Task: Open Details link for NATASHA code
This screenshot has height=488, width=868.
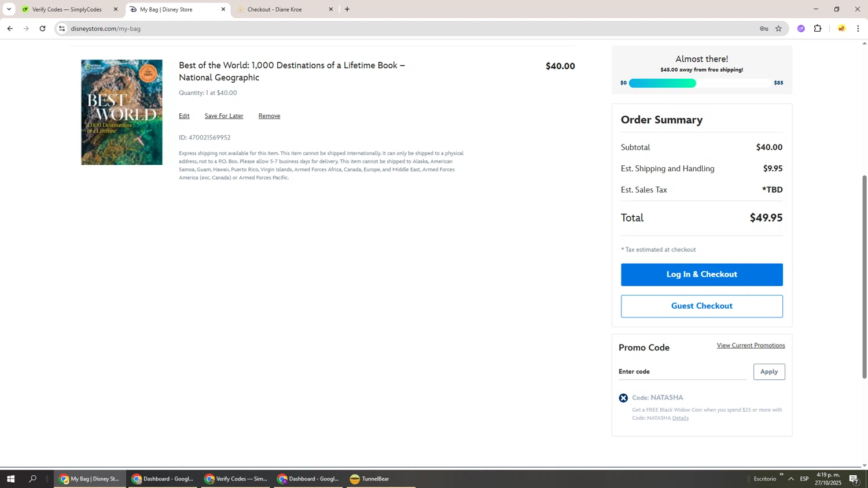Action: pyautogui.click(x=681, y=418)
